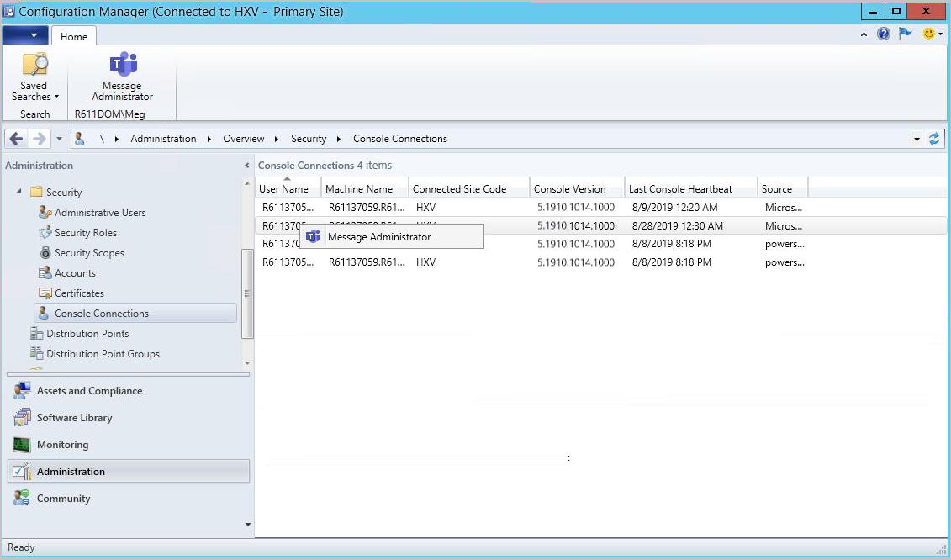Collapse the Security tree node
Screen dimensions: 951x560
tap(18, 191)
